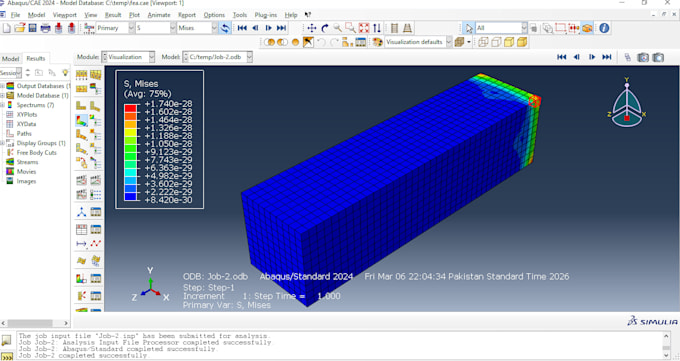Screen dimensions: 680x361
Task: Click the New Model Database icon
Action: (7, 28)
